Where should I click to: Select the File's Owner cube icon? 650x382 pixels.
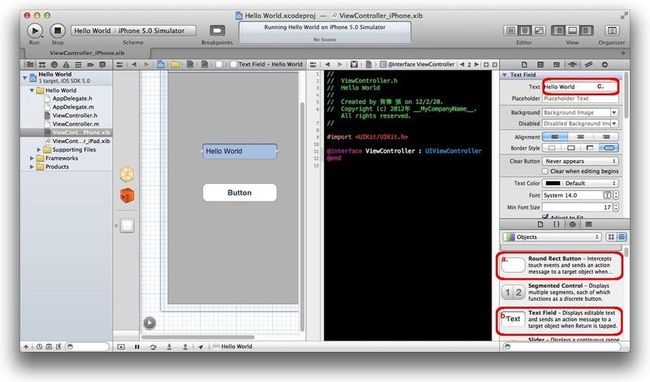click(x=127, y=174)
